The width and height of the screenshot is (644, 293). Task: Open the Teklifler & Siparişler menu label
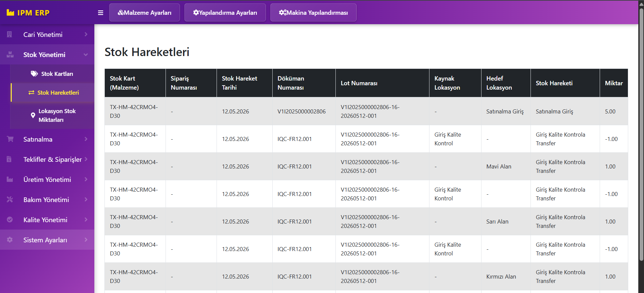(53, 159)
